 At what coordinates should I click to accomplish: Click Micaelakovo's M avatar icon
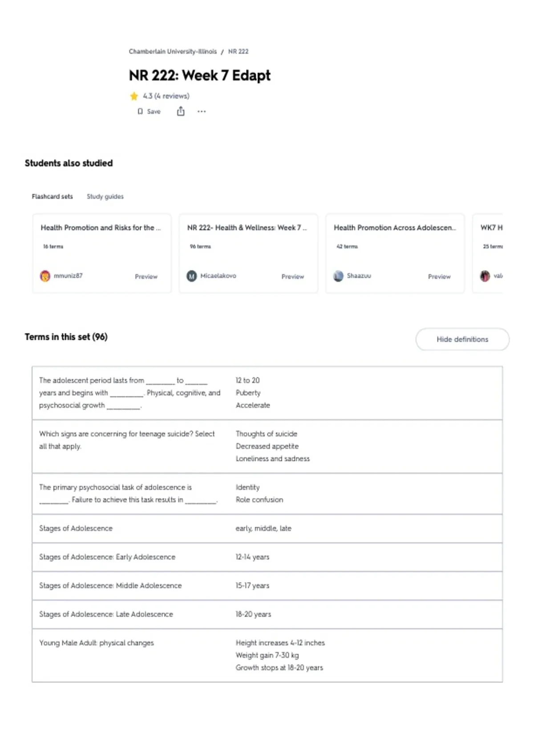191,276
